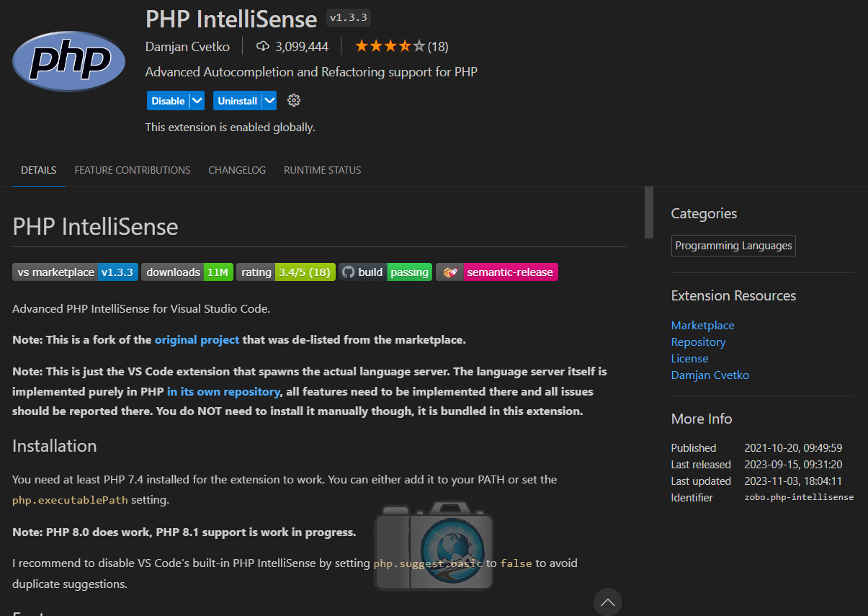Click the downloads 11M badge
This screenshot has width=868, height=616.
coord(187,272)
